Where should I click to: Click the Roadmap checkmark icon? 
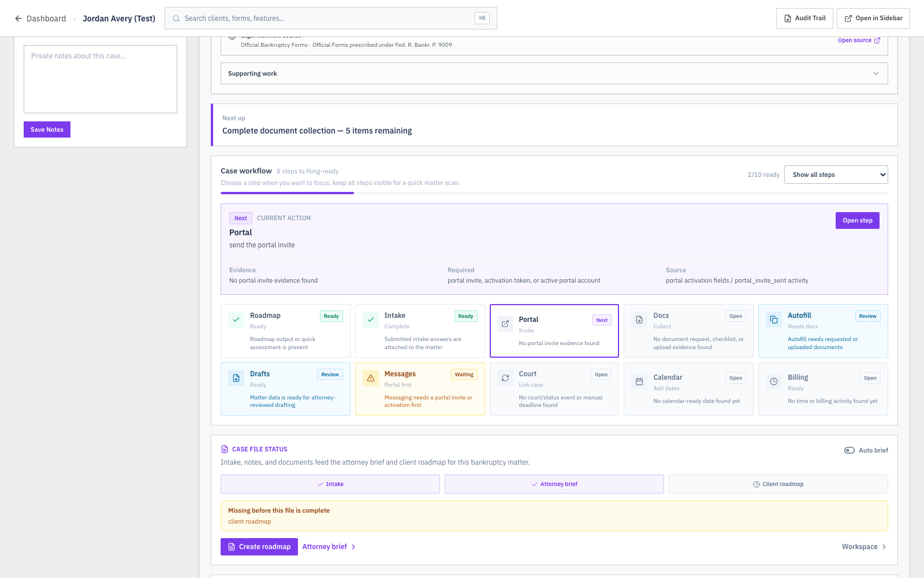(x=236, y=320)
